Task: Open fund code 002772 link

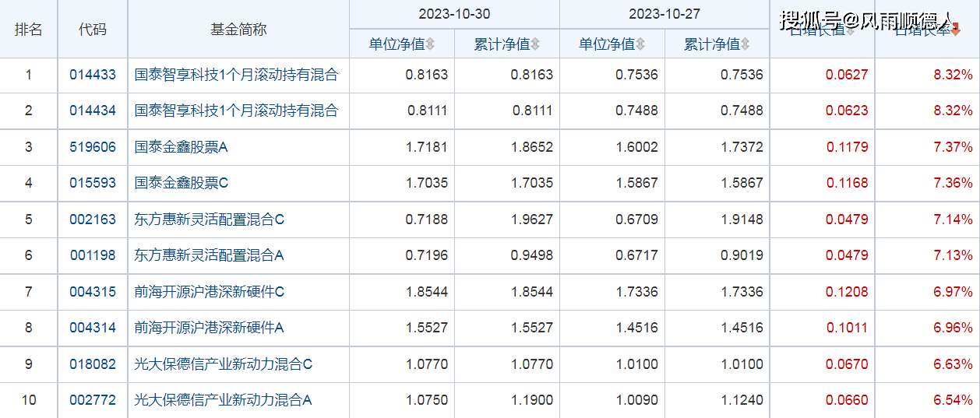Action: [93, 400]
